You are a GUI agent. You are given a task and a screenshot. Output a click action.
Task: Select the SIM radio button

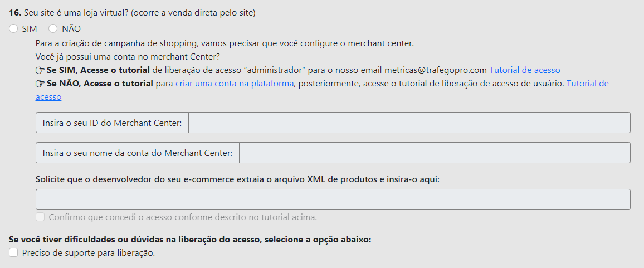(13, 29)
